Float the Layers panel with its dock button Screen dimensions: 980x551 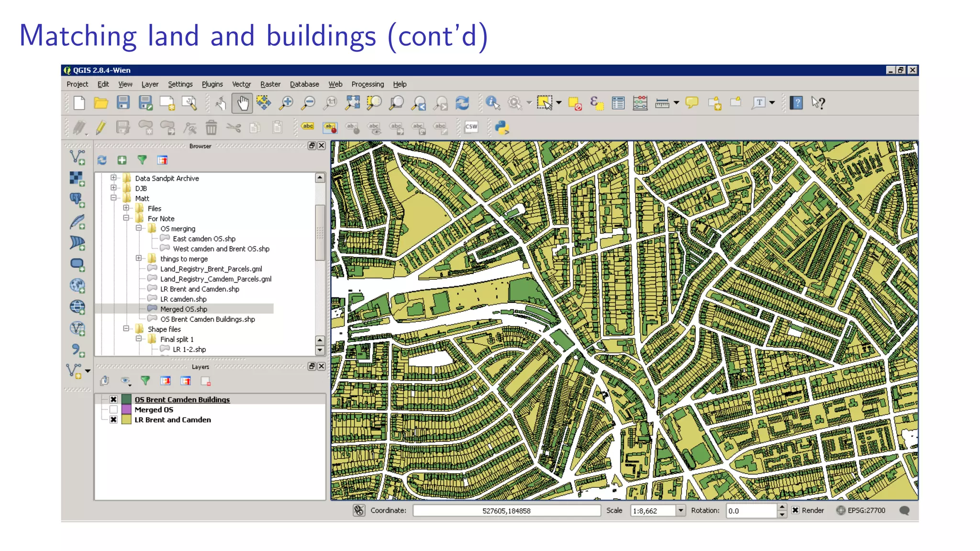[312, 366]
